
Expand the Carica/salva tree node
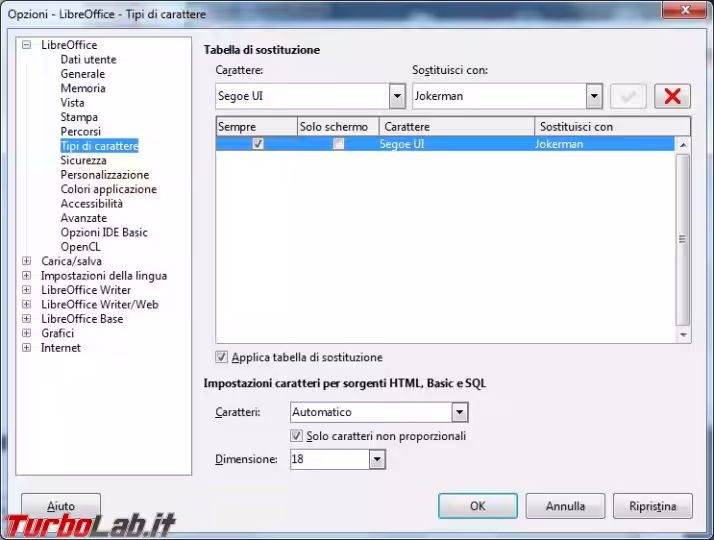(27, 261)
